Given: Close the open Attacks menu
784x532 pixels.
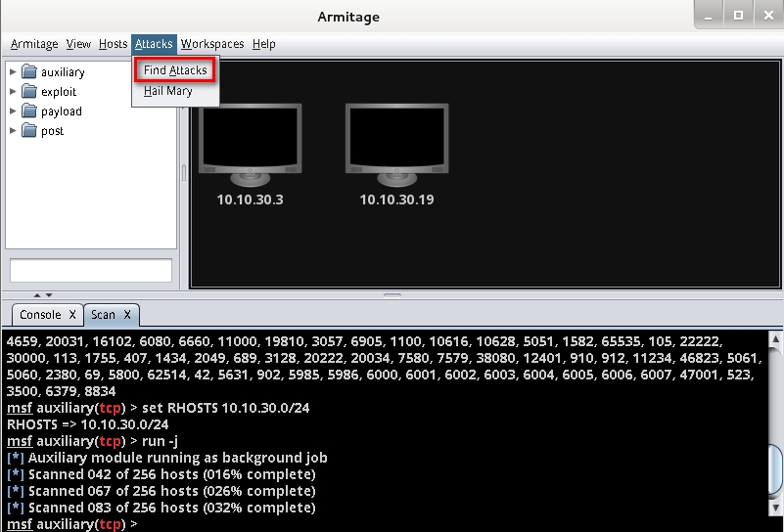Looking at the screenshot, I should pos(154,44).
